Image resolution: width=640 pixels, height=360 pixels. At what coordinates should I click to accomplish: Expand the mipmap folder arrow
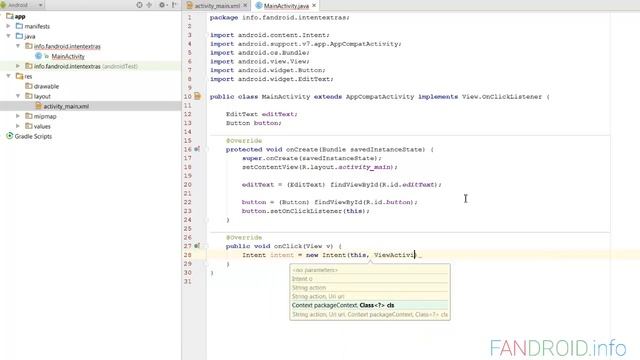pos(18,116)
